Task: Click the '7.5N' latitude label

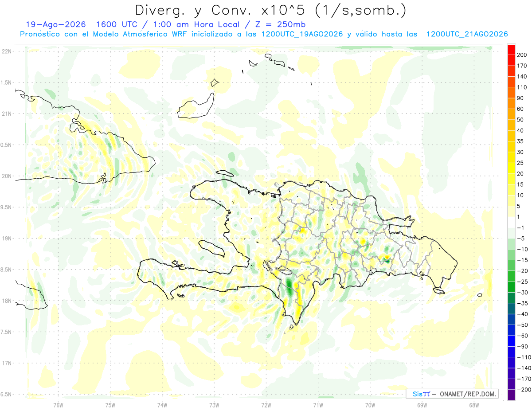Action: (6, 332)
